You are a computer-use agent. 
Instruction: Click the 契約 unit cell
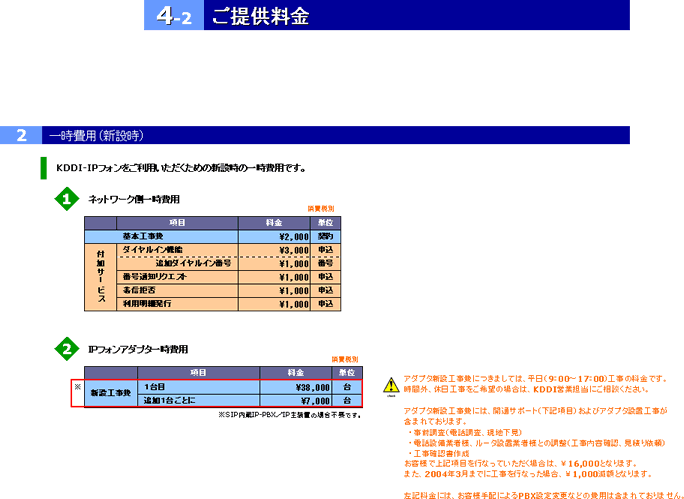click(x=325, y=237)
